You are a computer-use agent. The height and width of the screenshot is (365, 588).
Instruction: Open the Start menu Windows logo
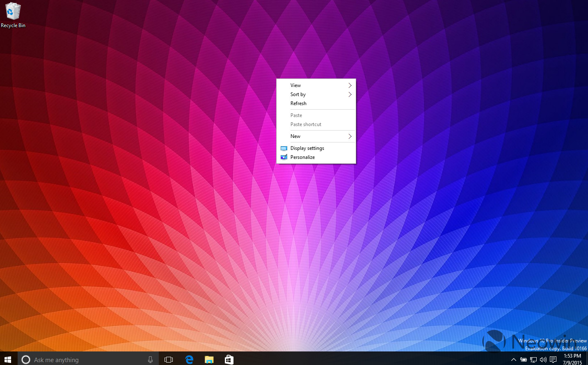point(8,360)
